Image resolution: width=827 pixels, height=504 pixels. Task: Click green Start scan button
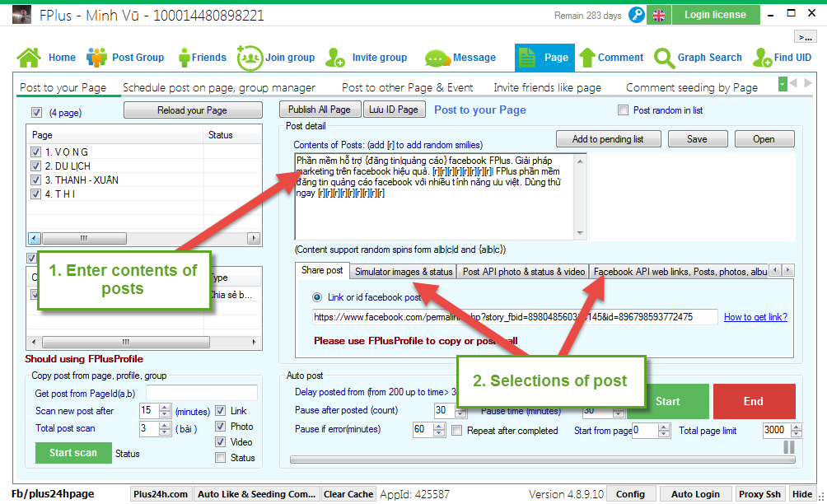[x=73, y=453]
